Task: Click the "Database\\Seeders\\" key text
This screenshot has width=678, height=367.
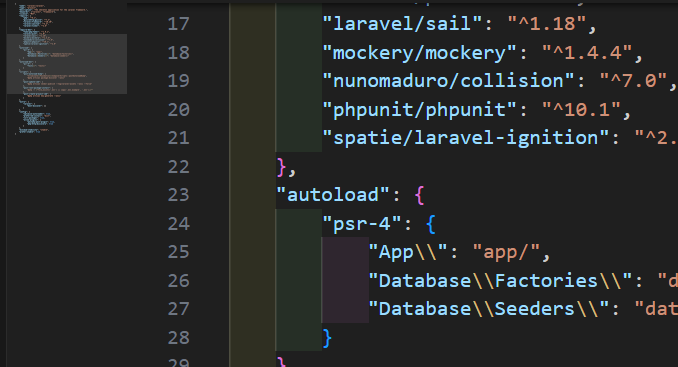Action: pos(489,309)
